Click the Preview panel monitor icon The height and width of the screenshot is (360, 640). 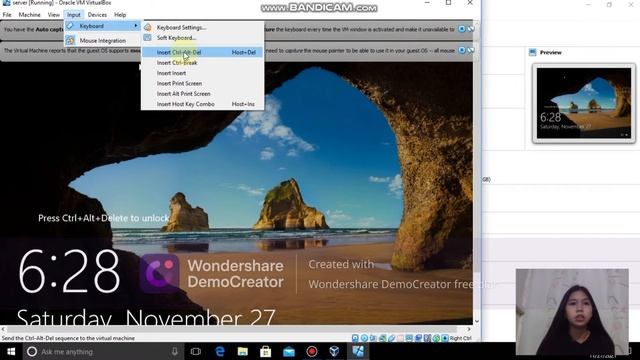(532, 52)
